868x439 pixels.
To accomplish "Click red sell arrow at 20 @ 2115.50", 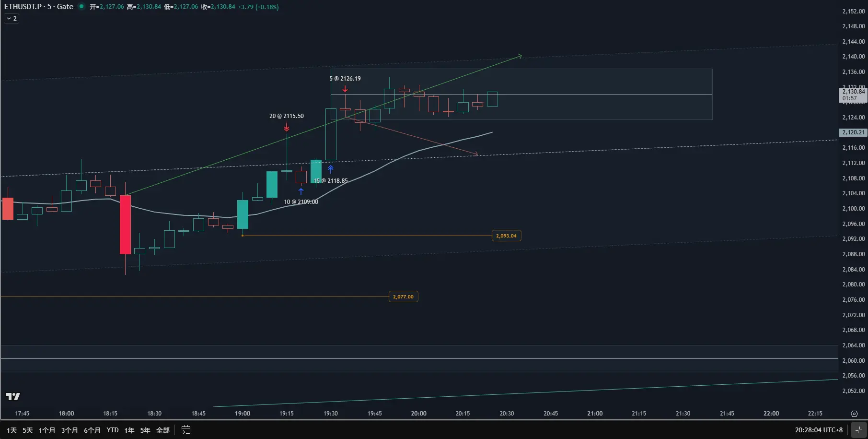I will coord(287,127).
